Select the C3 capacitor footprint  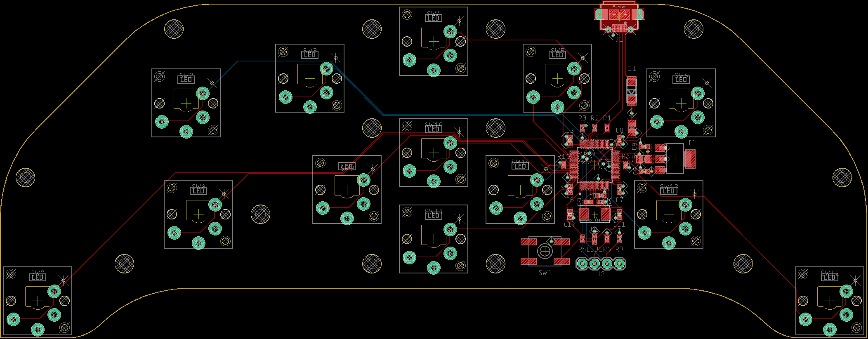[x=570, y=140]
